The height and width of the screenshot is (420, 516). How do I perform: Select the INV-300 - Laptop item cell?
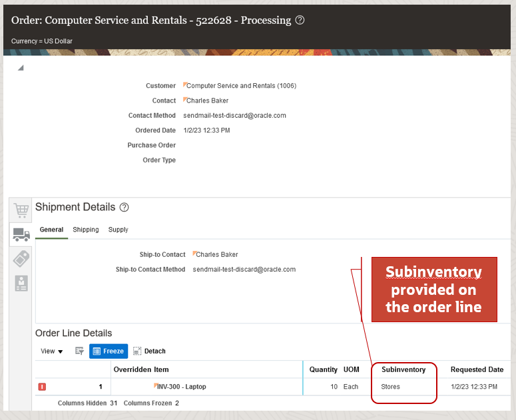click(x=182, y=387)
